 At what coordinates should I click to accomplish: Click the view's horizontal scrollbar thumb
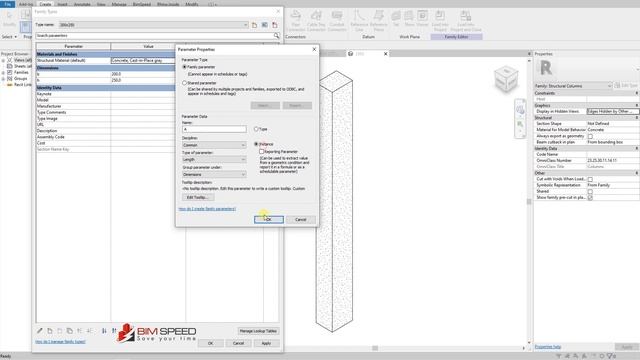[375, 348]
